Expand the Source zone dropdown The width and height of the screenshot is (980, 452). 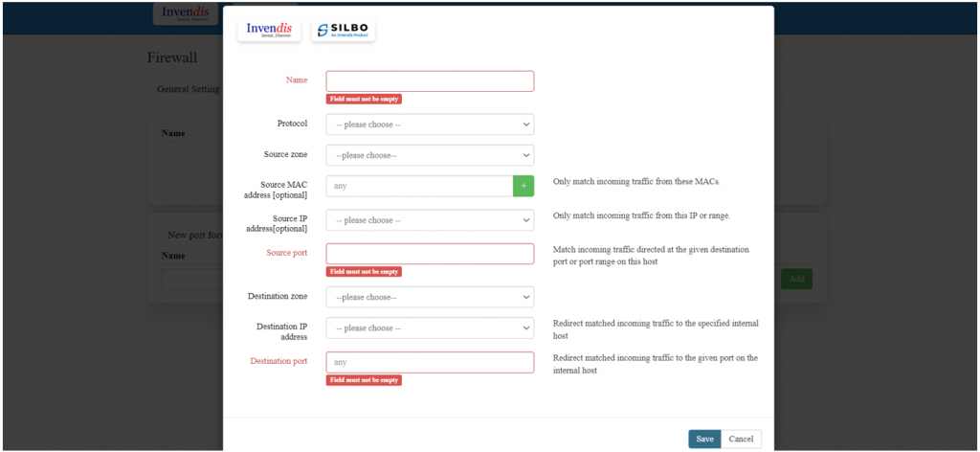pos(430,155)
